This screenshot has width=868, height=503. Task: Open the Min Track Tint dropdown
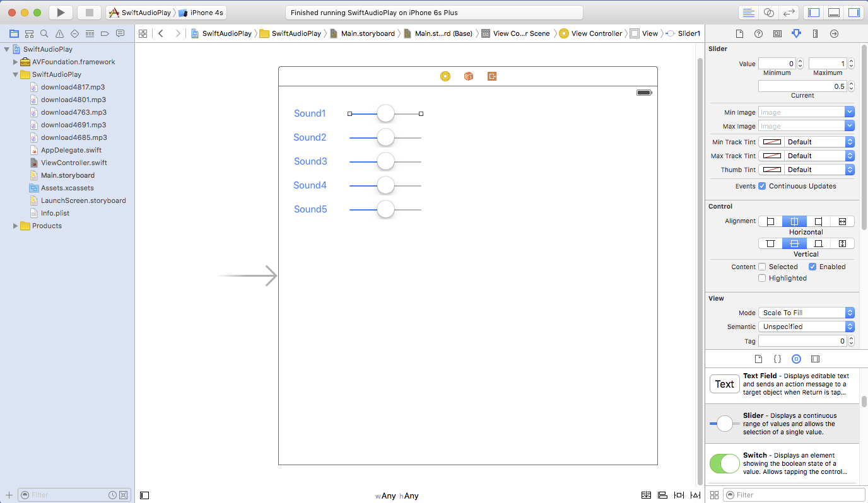[806, 142]
